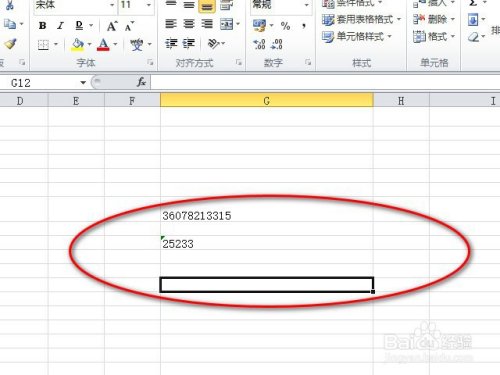The image size is (500, 375).
Task: Click the selected empty cell G12
Action: pyautogui.click(x=267, y=285)
